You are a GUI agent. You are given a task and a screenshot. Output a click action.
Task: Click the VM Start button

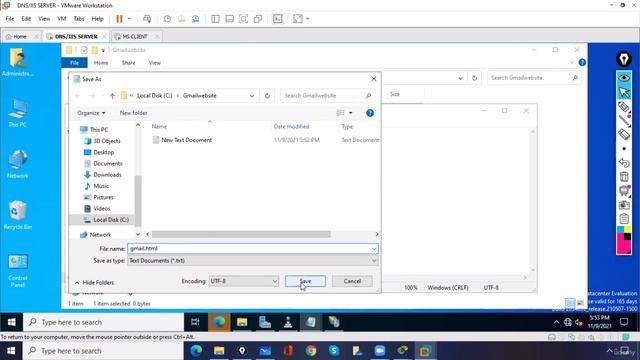[x=11, y=322]
